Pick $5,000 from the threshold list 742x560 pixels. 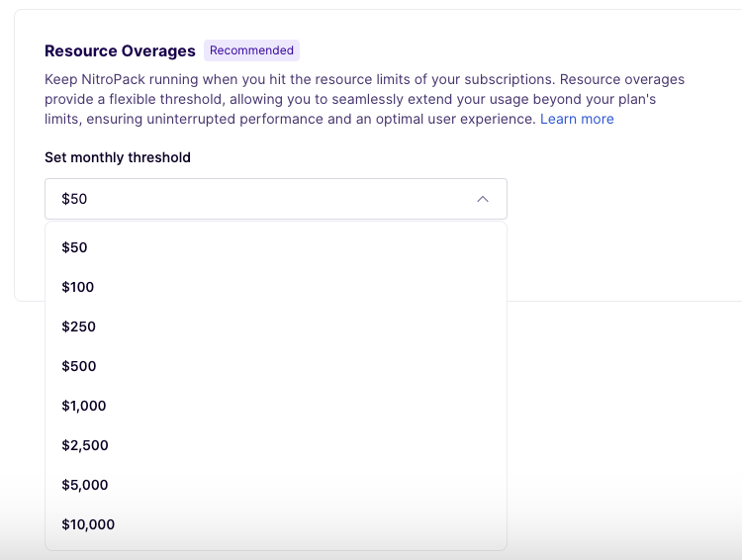tap(85, 485)
